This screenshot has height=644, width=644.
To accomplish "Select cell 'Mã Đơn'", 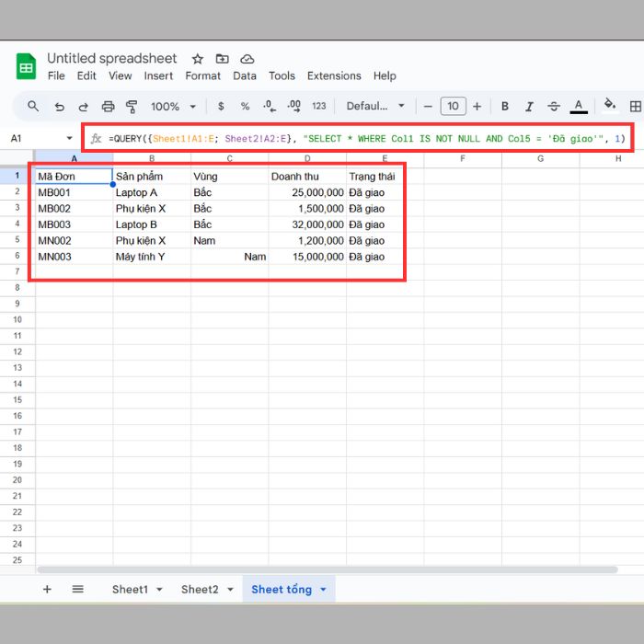I will pos(74,177).
